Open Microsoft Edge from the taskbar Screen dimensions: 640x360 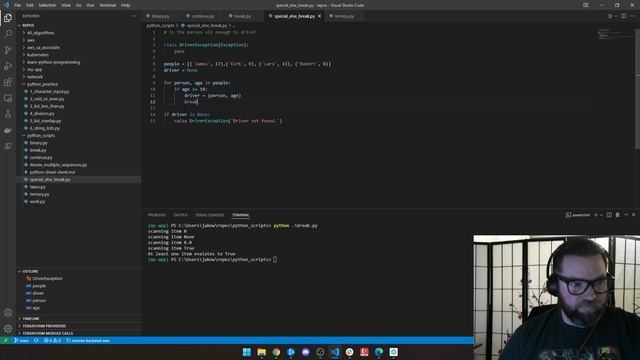(x=379, y=352)
